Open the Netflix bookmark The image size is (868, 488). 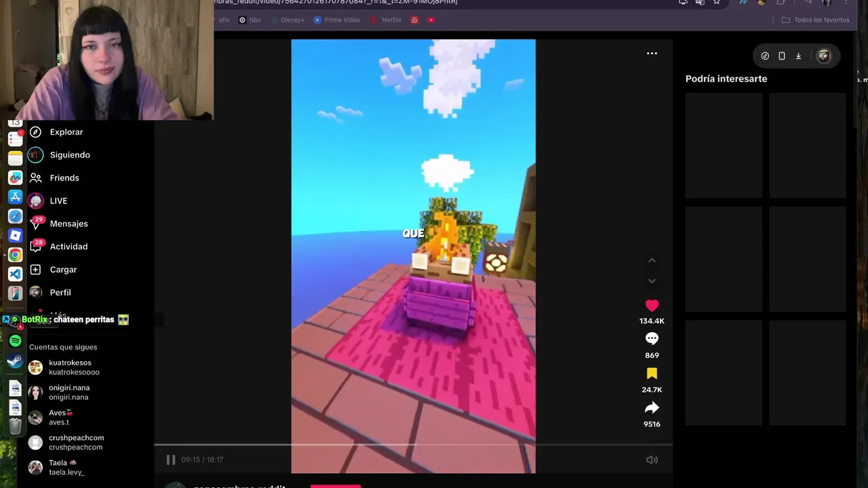[386, 20]
